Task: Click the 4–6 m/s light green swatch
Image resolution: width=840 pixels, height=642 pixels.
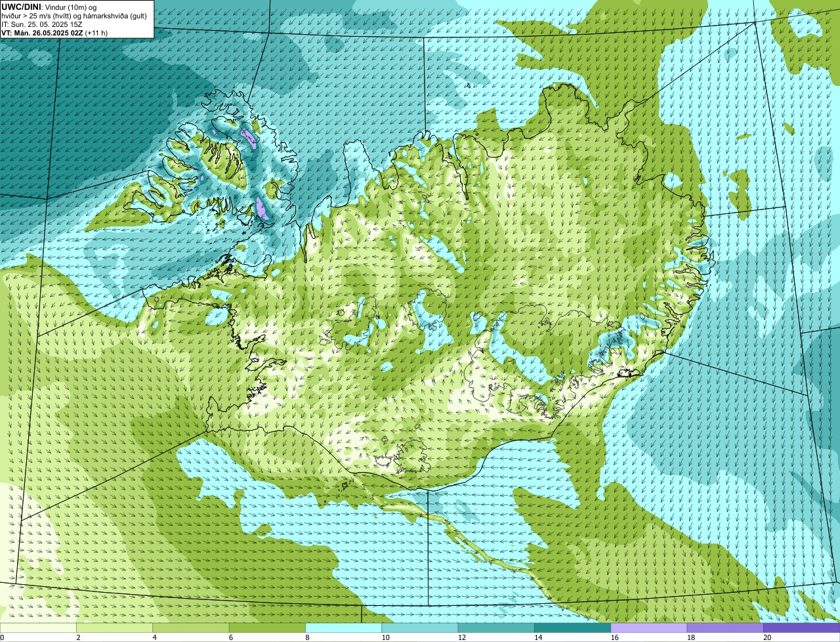Action: (191, 628)
